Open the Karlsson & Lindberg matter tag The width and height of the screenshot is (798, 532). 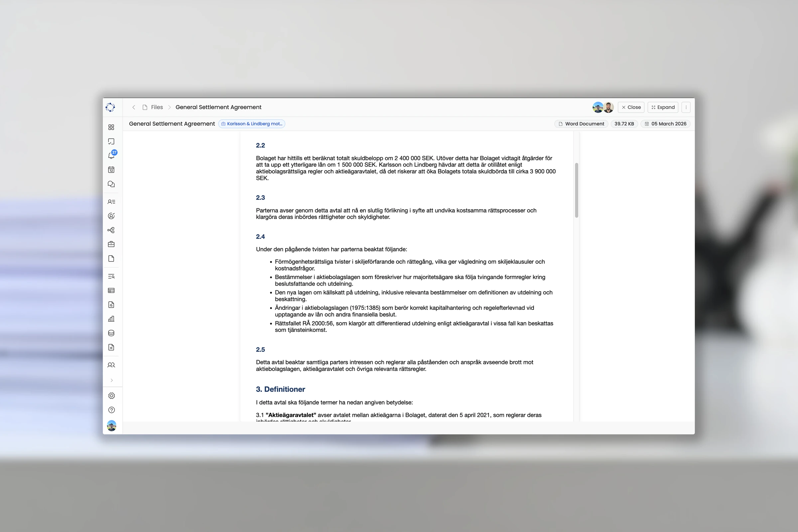tap(252, 124)
